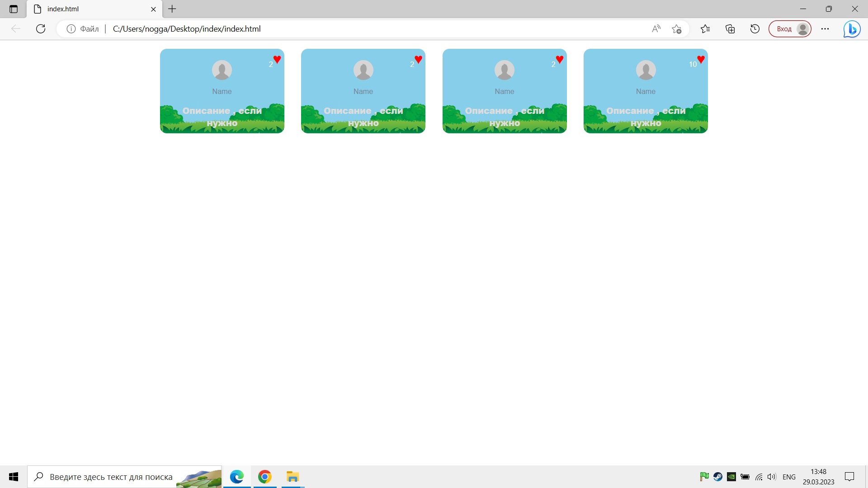Click the Windows taskbar search box
This screenshot has height=488, width=868.
111,477
